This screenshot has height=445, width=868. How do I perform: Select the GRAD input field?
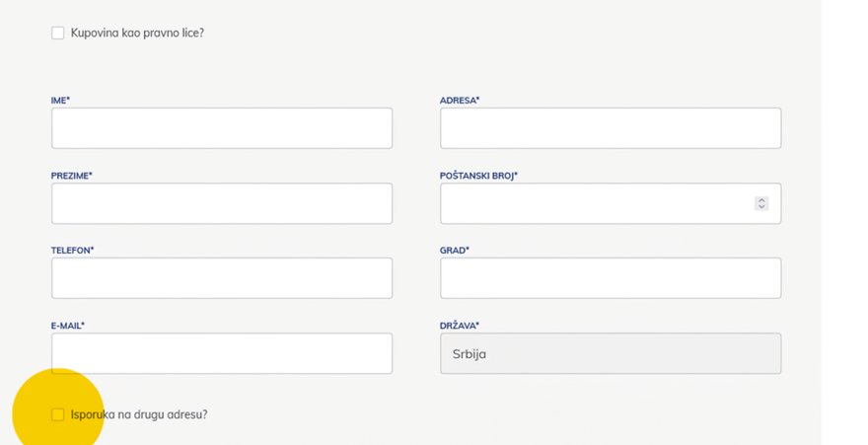(x=611, y=278)
